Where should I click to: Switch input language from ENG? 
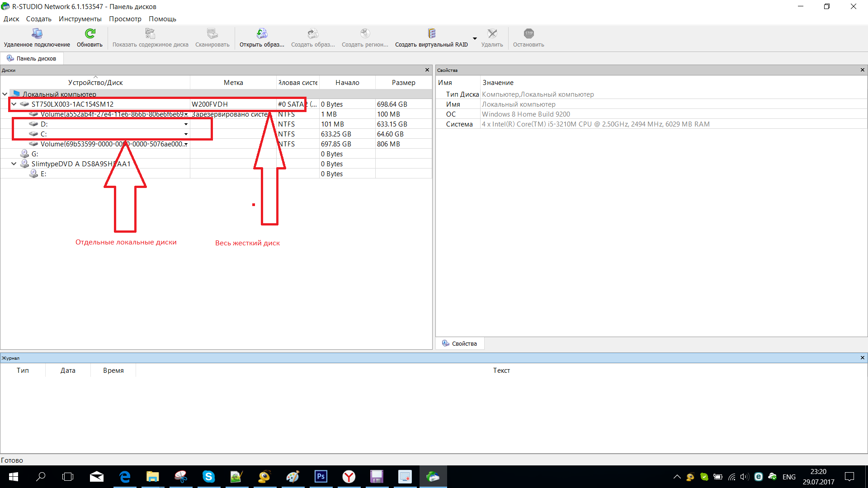click(x=789, y=477)
